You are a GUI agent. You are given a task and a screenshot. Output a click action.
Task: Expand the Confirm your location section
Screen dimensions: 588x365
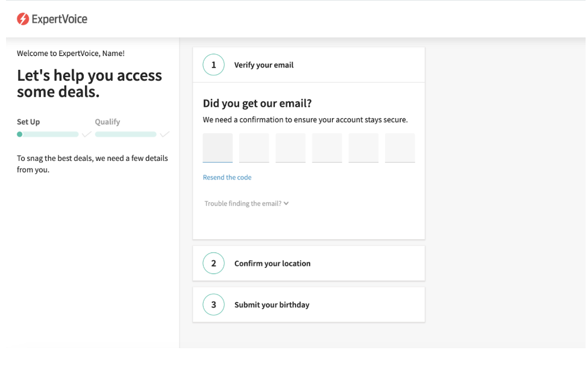(x=308, y=263)
